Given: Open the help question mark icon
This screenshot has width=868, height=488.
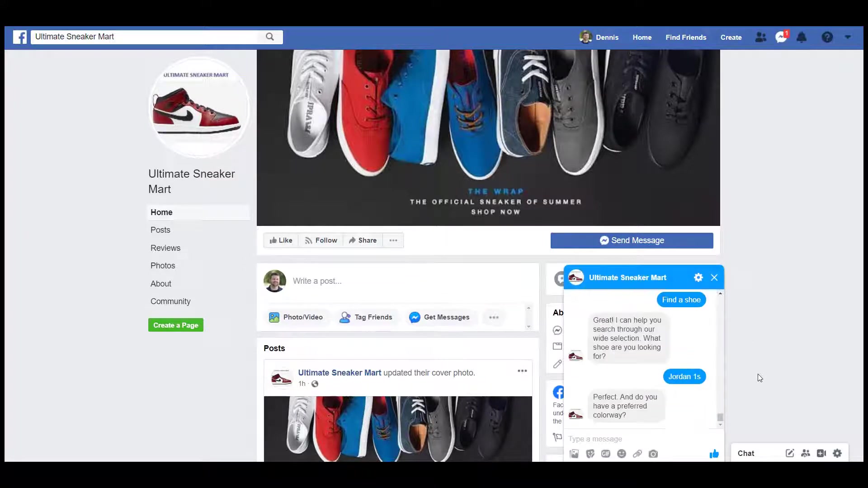Looking at the screenshot, I should [x=827, y=38].
